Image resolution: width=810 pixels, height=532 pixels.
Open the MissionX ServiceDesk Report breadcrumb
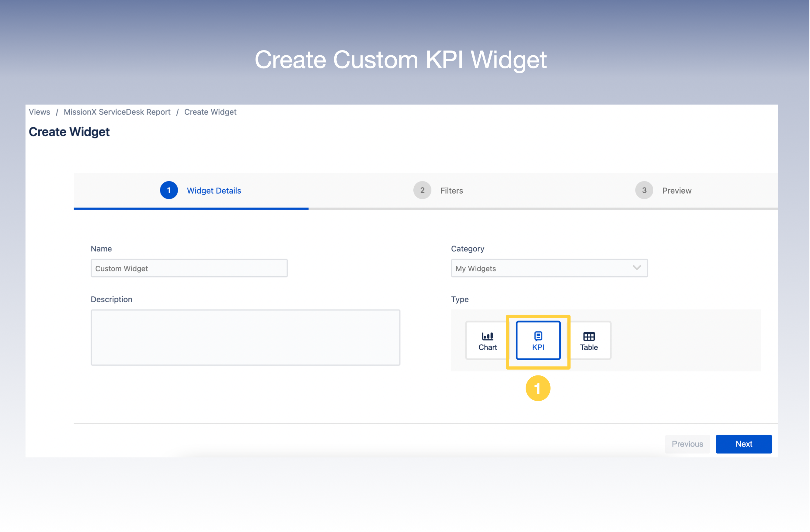pos(117,112)
